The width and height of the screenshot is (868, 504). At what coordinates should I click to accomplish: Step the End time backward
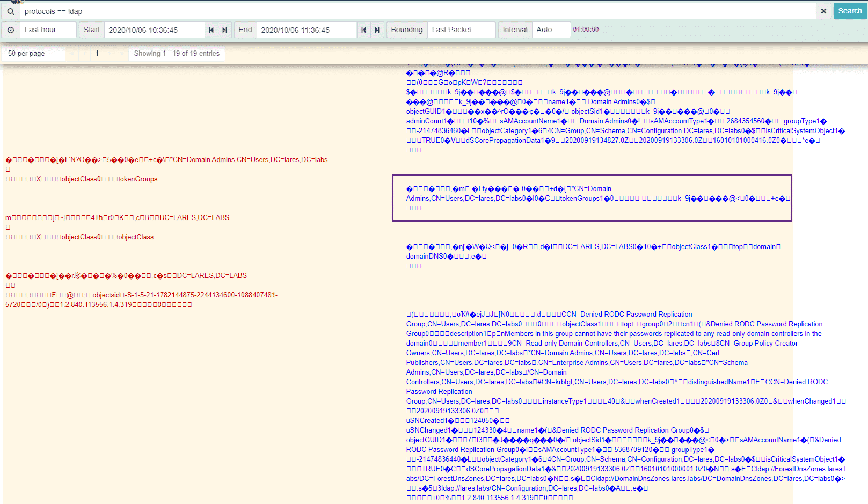pyautogui.click(x=364, y=30)
